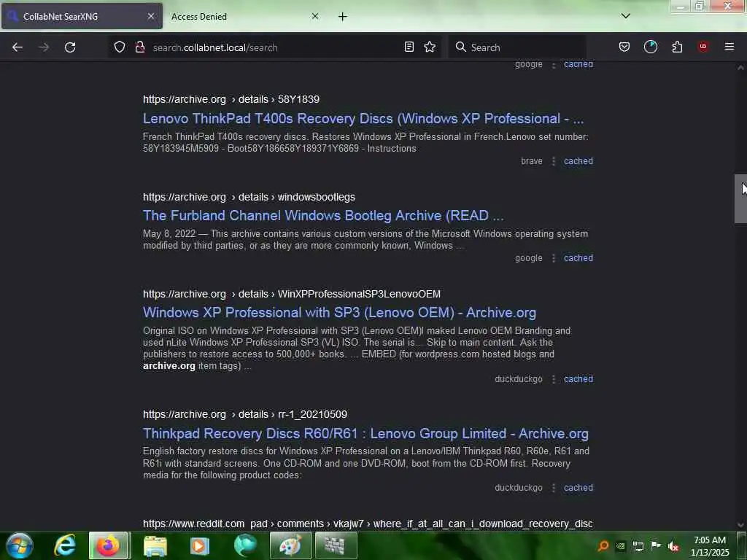This screenshot has width=747, height=560.
Task: Click the archive.org 58Y1839 URL text
Action: [231, 99]
